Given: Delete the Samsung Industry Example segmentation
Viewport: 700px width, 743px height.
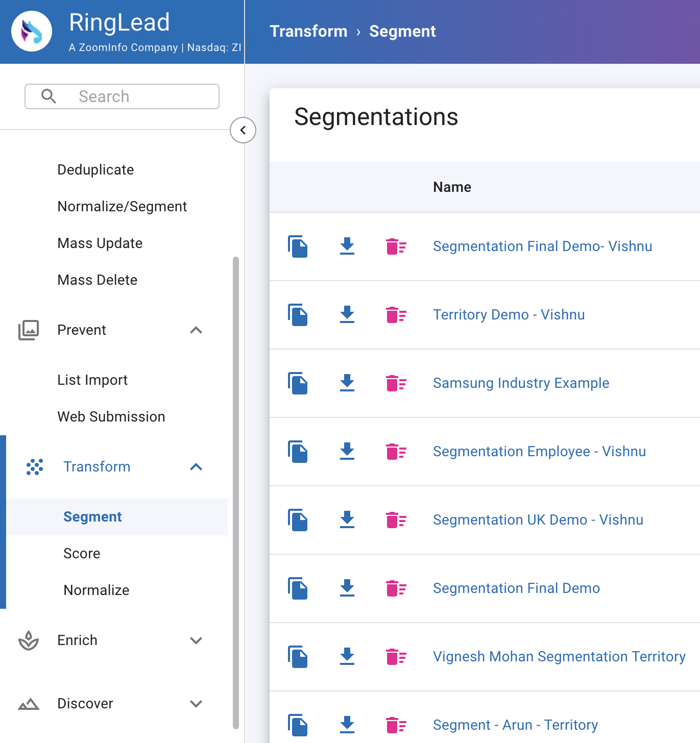Looking at the screenshot, I should click(397, 384).
